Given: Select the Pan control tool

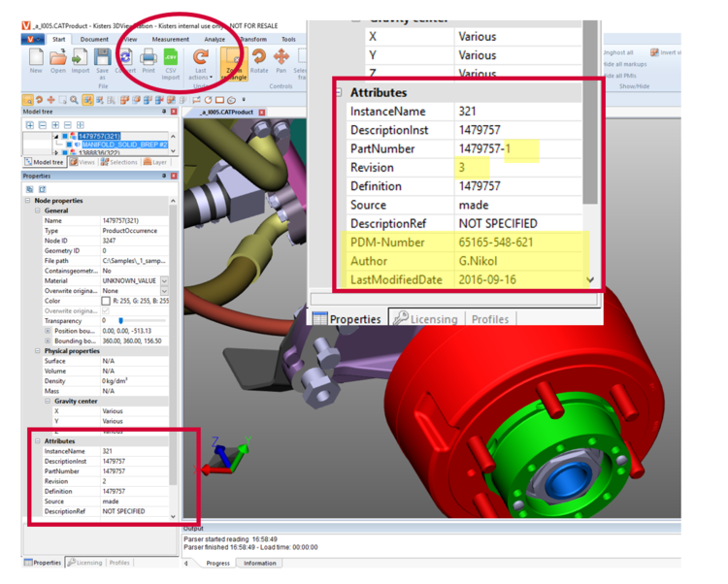Looking at the screenshot, I should click(x=281, y=60).
